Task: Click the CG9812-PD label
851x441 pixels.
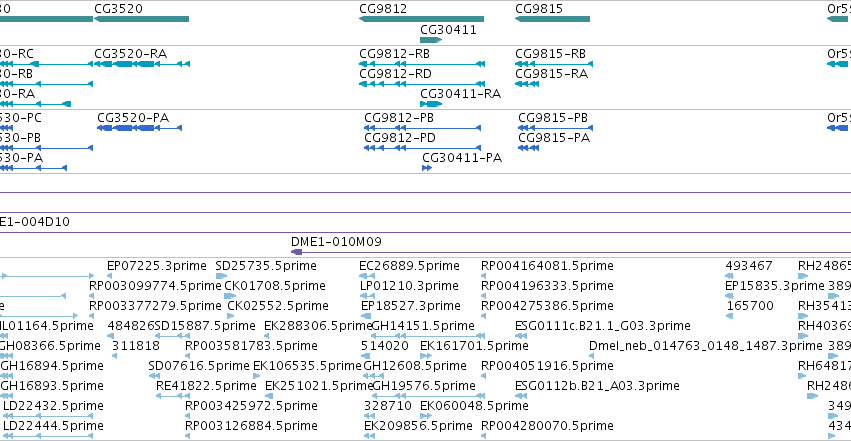Action: [400, 138]
